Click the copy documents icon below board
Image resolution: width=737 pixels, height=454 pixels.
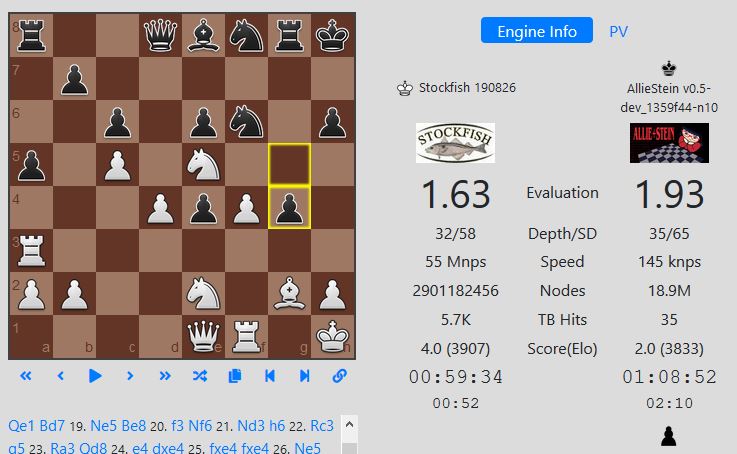tap(235, 376)
